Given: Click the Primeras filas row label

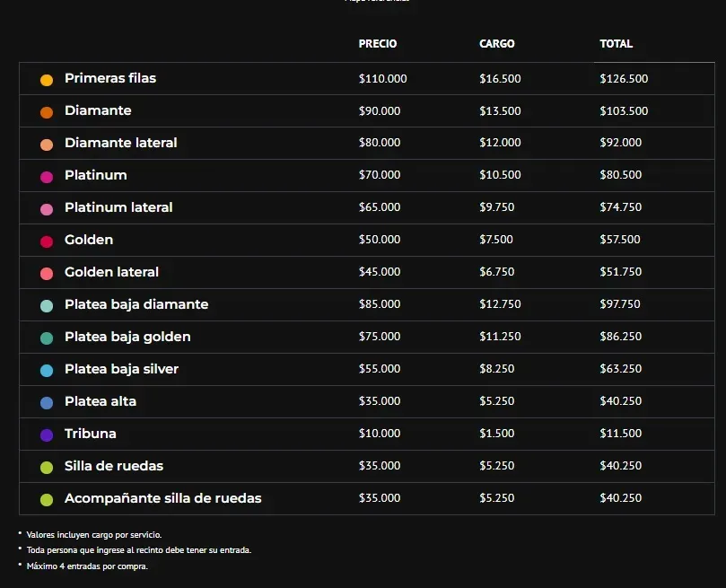Looking at the screenshot, I should (110, 78).
